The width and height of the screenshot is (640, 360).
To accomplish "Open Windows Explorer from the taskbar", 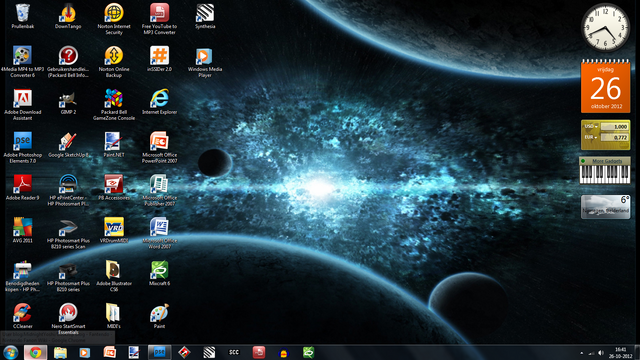I will (60, 352).
